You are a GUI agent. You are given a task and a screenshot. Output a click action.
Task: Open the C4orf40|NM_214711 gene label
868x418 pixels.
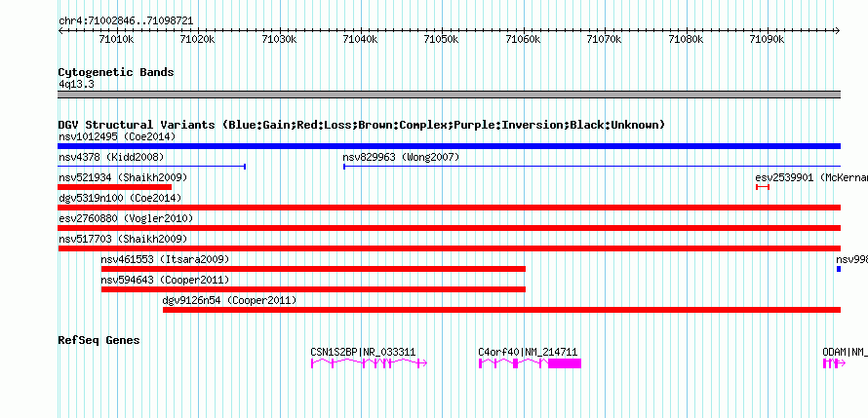(x=528, y=352)
